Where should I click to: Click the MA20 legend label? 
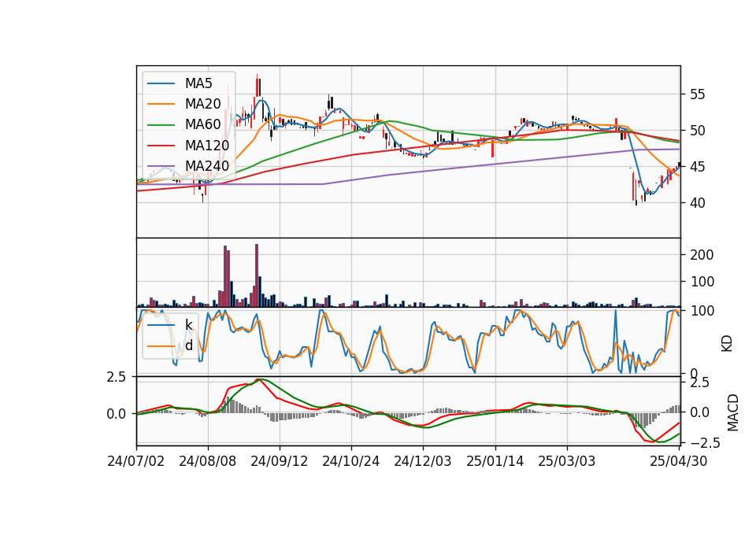pyautogui.click(x=202, y=104)
